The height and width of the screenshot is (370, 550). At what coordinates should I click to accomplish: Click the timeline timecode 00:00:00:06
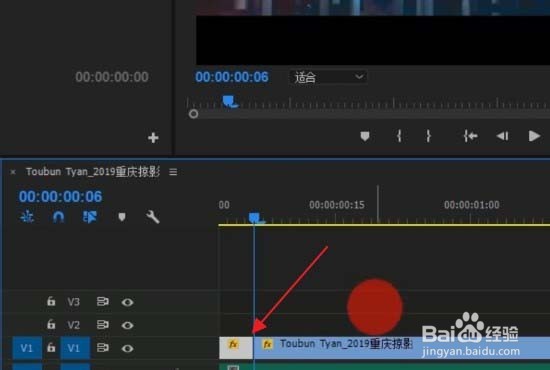tap(61, 196)
